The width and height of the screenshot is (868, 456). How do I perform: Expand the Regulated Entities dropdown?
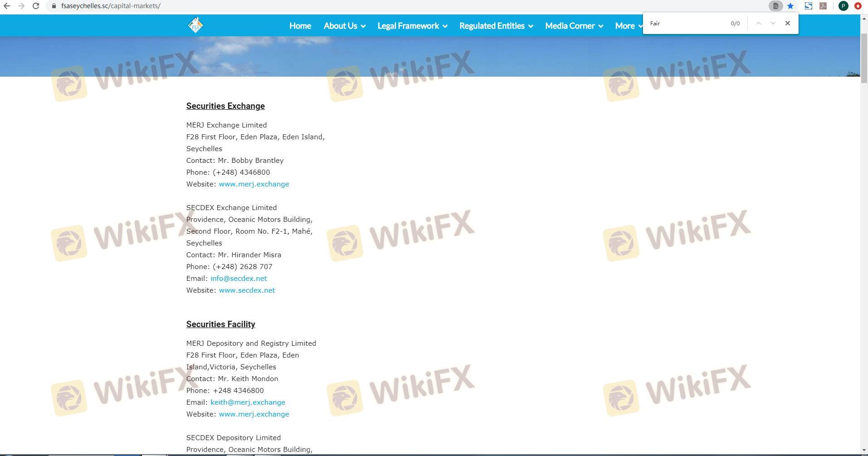coord(495,26)
